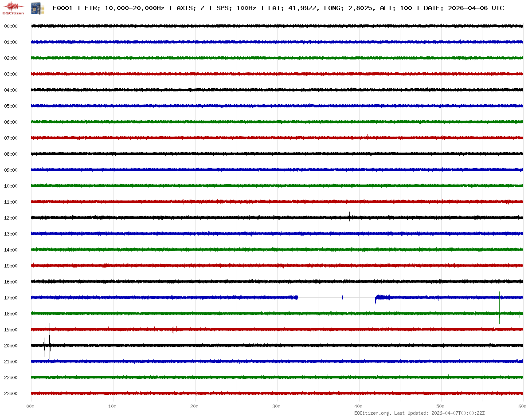Click the EQCitizen logo in the header
Image resolution: width=532 pixels, height=417 pixels.
pyautogui.click(x=13, y=8)
